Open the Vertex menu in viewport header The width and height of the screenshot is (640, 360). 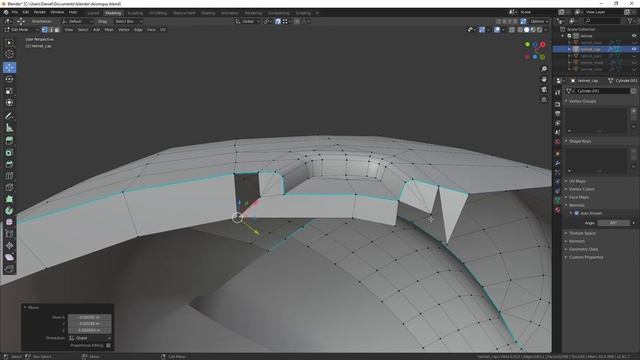click(x=124, y=30)
